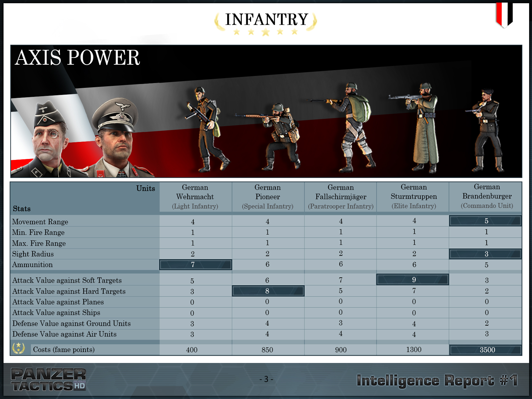This screenshot has width=532, height=399.
Task: Click the German Wehrmacht column header
Action: tap(195, 197)
